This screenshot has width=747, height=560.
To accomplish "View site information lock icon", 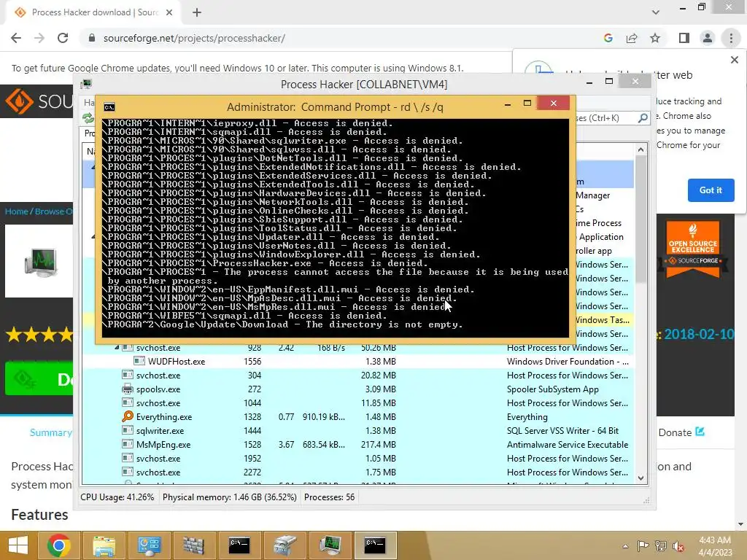I will click(x=92, y=38).
